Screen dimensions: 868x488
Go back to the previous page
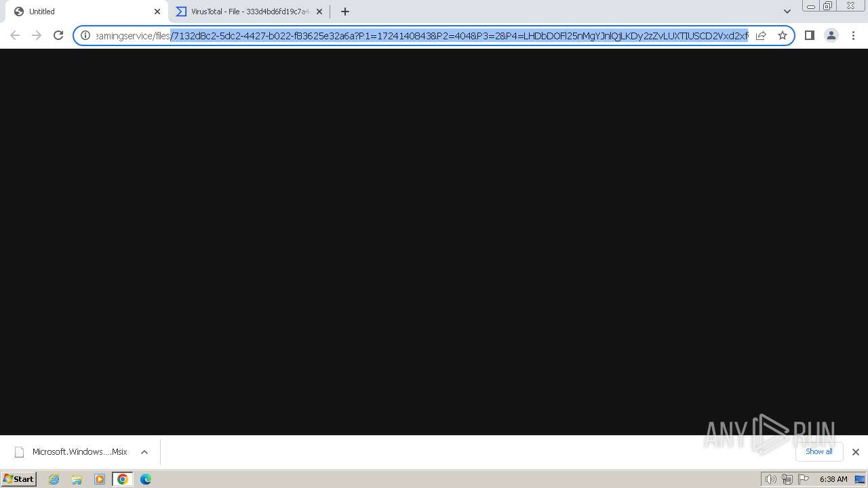pyautogui.click(x=15, y=35)
